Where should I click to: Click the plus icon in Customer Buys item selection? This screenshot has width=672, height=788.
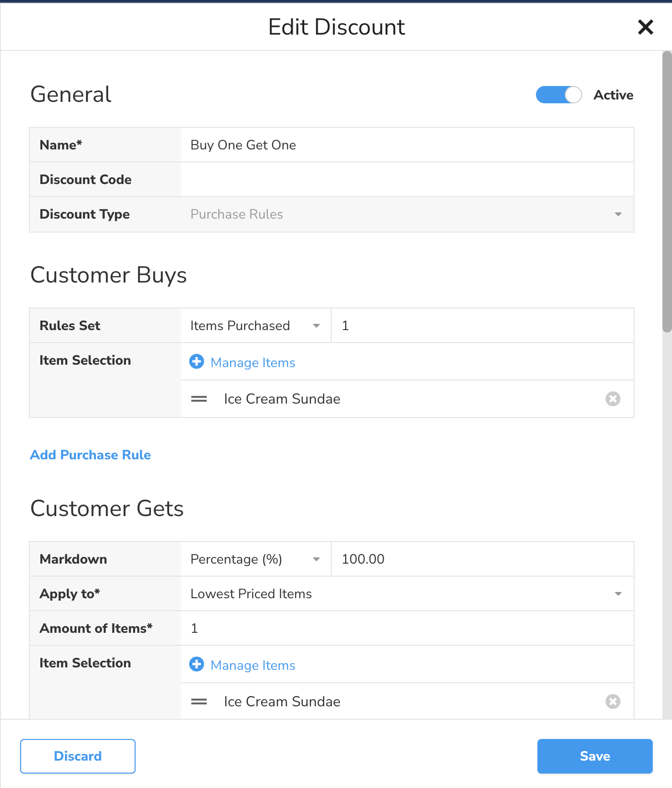click(x=197, y=362)
